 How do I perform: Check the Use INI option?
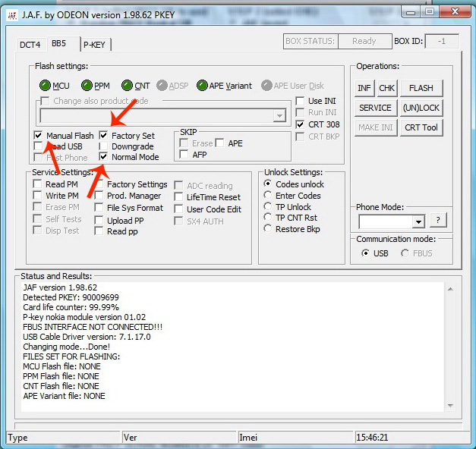tap(300, 101)
